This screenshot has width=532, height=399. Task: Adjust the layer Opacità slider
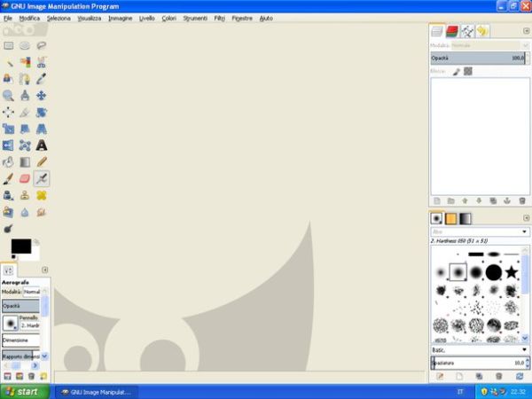478,58
